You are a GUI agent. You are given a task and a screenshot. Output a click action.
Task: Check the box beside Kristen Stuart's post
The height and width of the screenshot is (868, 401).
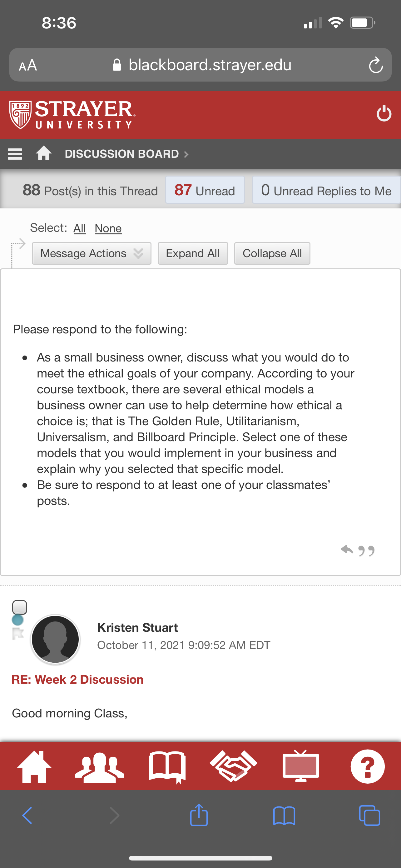click(20, 607)
